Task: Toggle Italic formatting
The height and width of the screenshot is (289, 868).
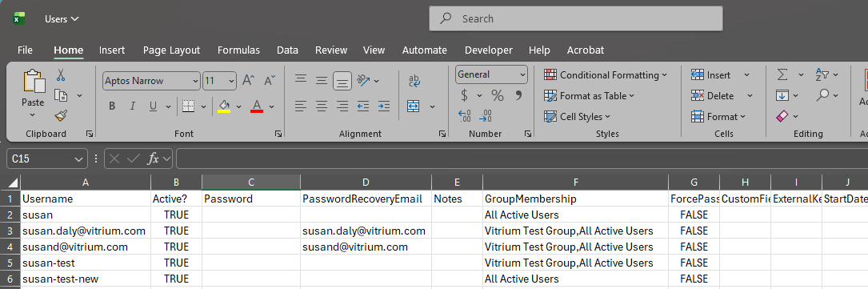Action: 132,106
